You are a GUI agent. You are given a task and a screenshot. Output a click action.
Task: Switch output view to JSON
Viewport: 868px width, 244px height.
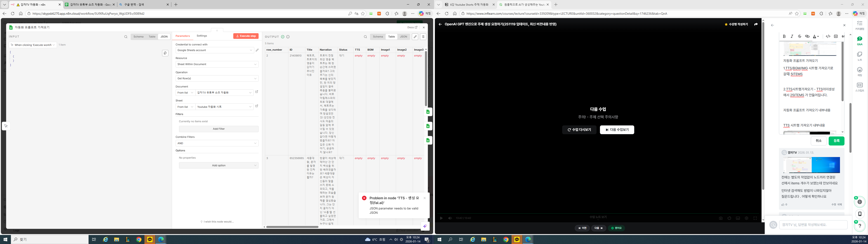point(403,37)
